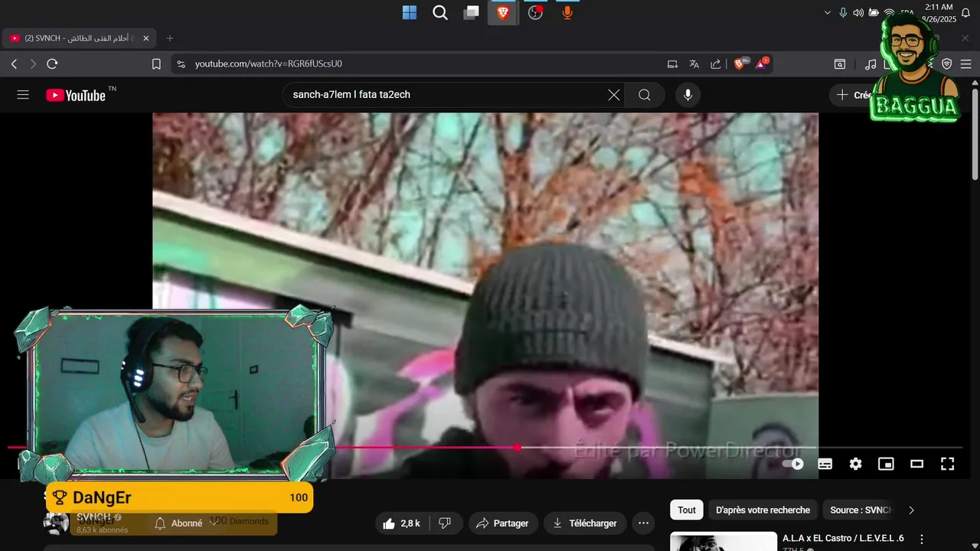The image size is (980, 551).
Task: Select the SVNCH YouTube browser tab
Action: pos(79,38)
